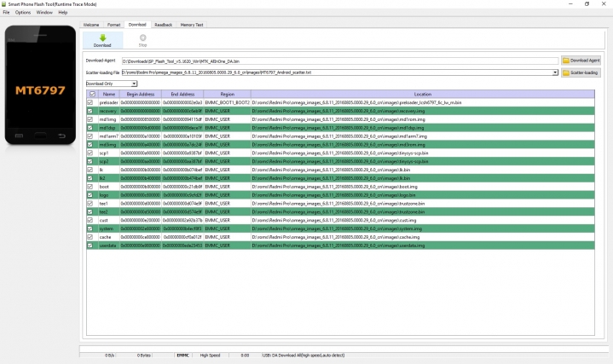This screenshot has width=613, height=364.
Task: Sort by the Begin Address column header
Action: [139, 94]
